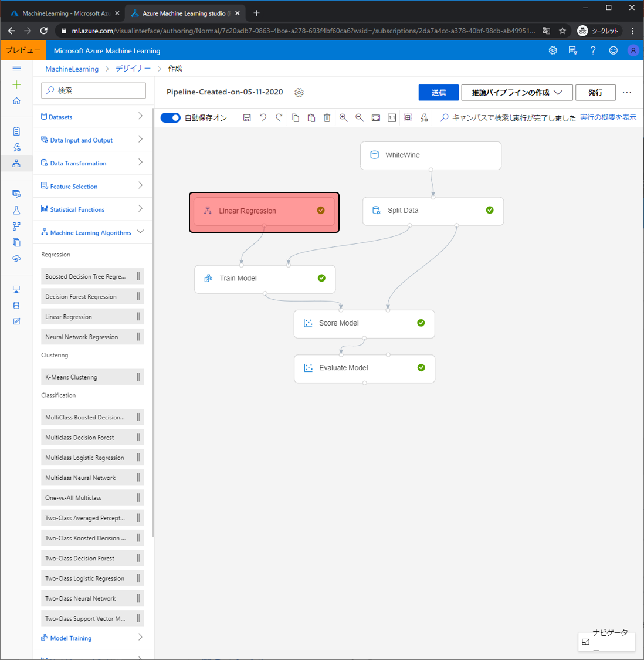Expand the Datasets category
644x660 pixels.
tap(93, 117)
